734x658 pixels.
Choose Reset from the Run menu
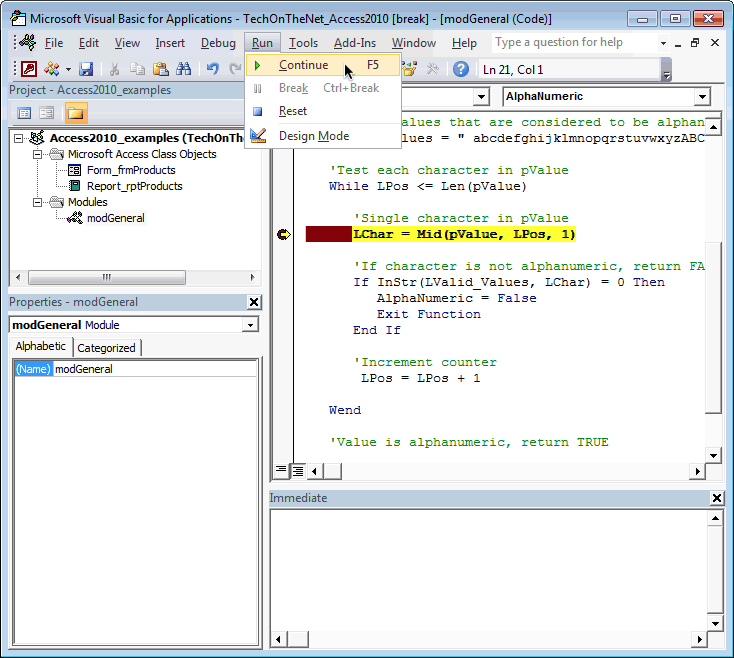(x=323, y=111)
